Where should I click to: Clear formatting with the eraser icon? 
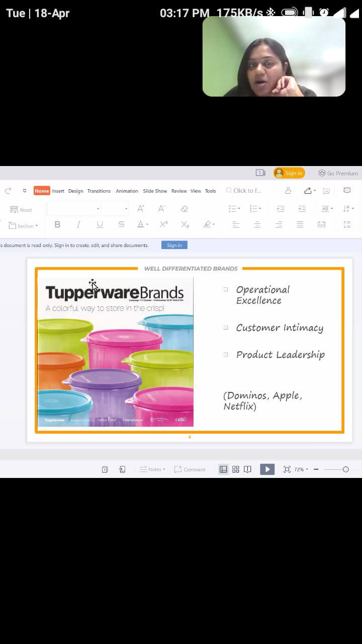pos(184,208)
